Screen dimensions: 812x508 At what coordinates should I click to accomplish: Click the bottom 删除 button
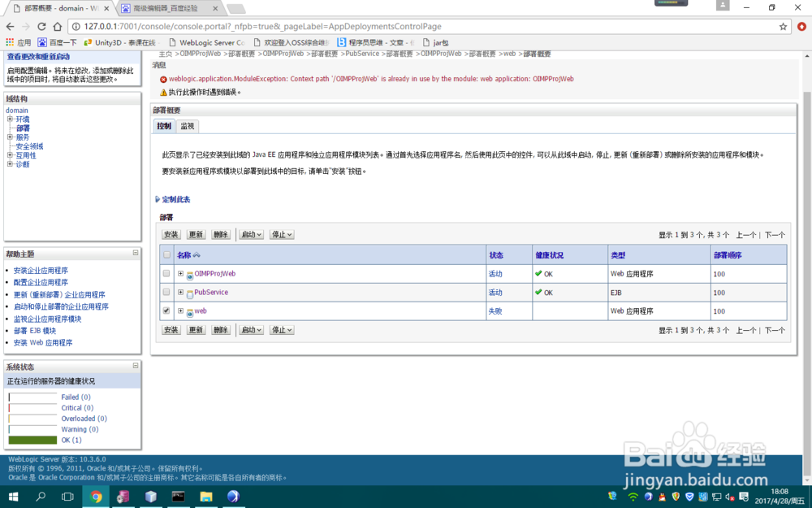pos(221,330)
